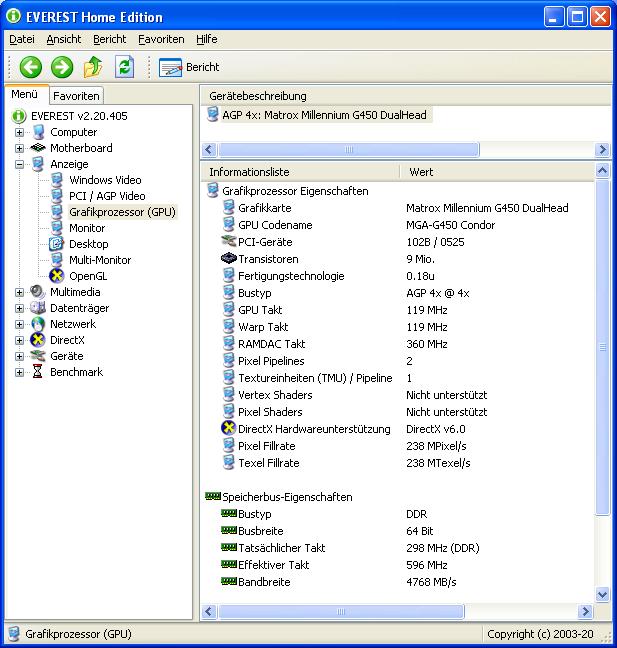
Task: Go back with the green left arrow
Action: point(31,67)
